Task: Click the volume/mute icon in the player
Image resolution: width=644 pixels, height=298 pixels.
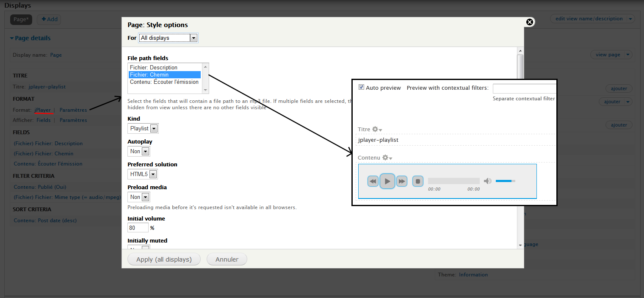Action: [x=487, y=181]
